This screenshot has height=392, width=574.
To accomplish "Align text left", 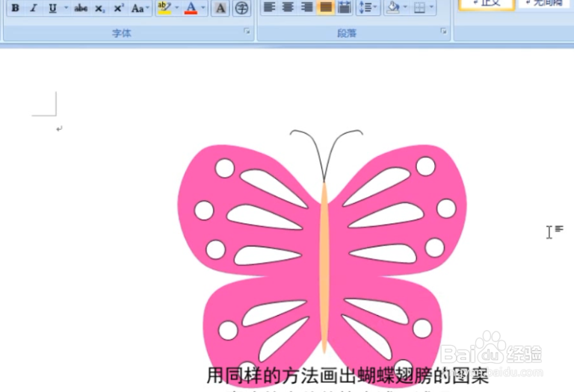I will coord(269,7).
